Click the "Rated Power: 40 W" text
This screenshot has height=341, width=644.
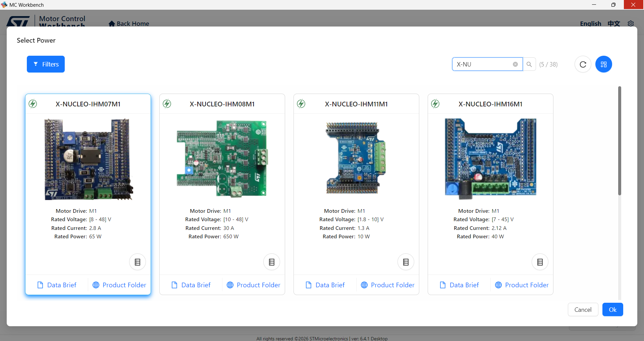tap(480, 237)
